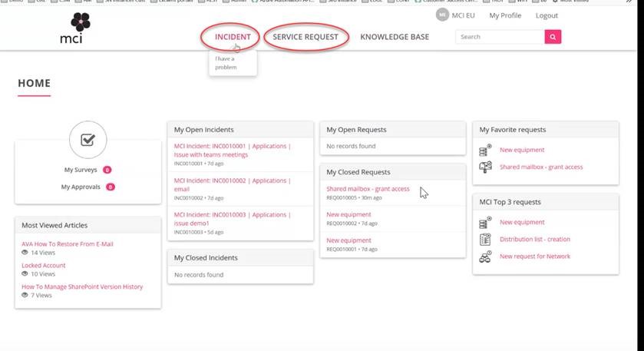Click the Distribution list creation icon

pyautogui.click(x=485, y=239)
